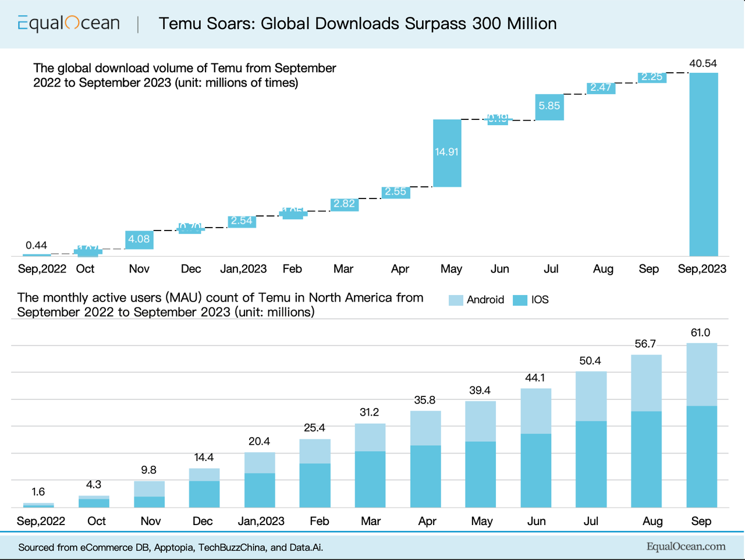Click the EqualOcean logo in header
Viewport: 745px width, 560px height.
point(69,23)
